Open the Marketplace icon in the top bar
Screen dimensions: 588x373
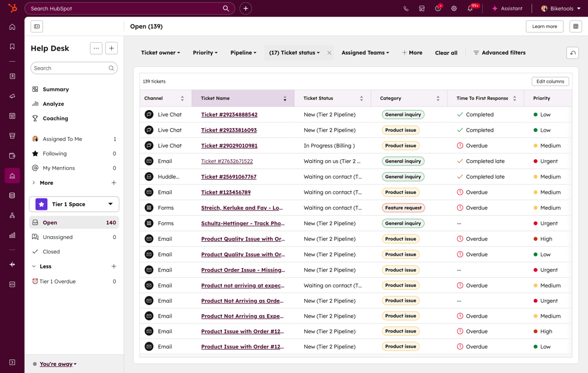coord(421,9)
